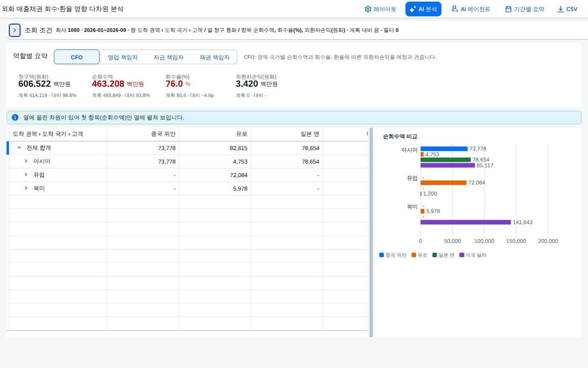Click the 전체 합계 일본 엔 cell 78,654
This screenshot has width=588, height=368.
point(287,148)
